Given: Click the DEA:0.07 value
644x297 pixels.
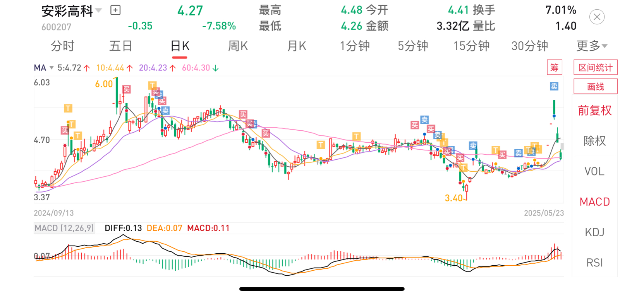Looking at the screenshot, I should coord(164,228).
